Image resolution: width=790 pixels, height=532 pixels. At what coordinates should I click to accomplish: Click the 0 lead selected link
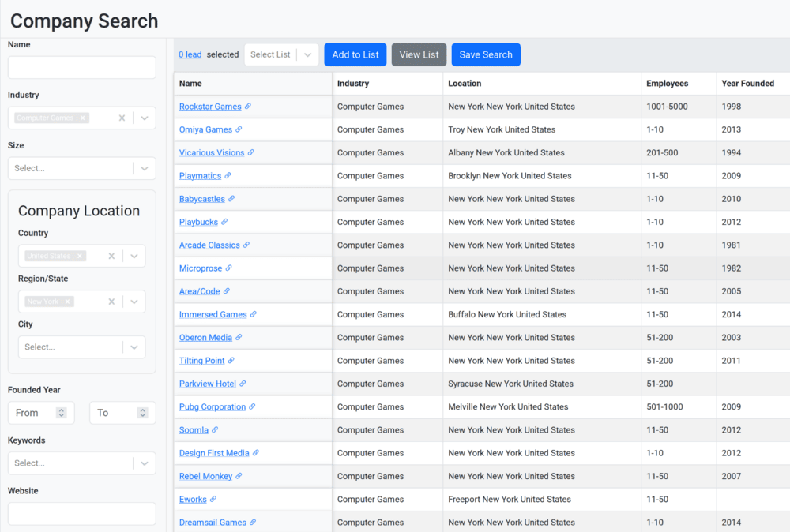[x=190, y=54]
